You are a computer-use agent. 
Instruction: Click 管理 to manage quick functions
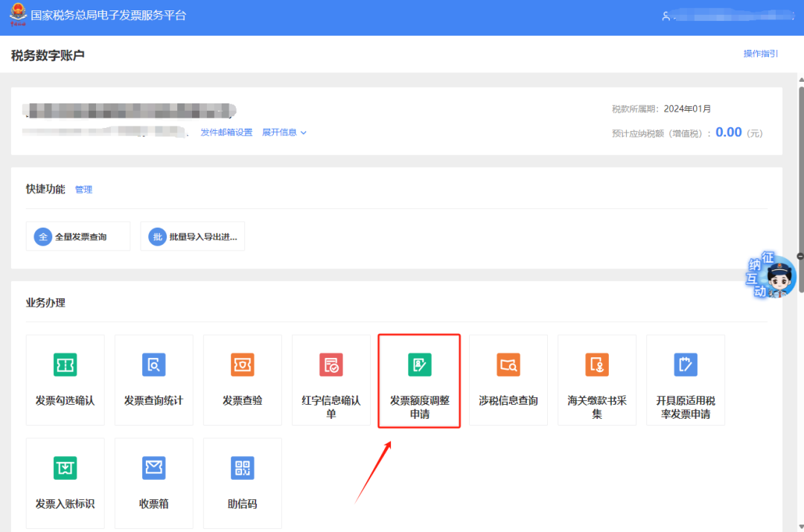click(x=83, y=189)
